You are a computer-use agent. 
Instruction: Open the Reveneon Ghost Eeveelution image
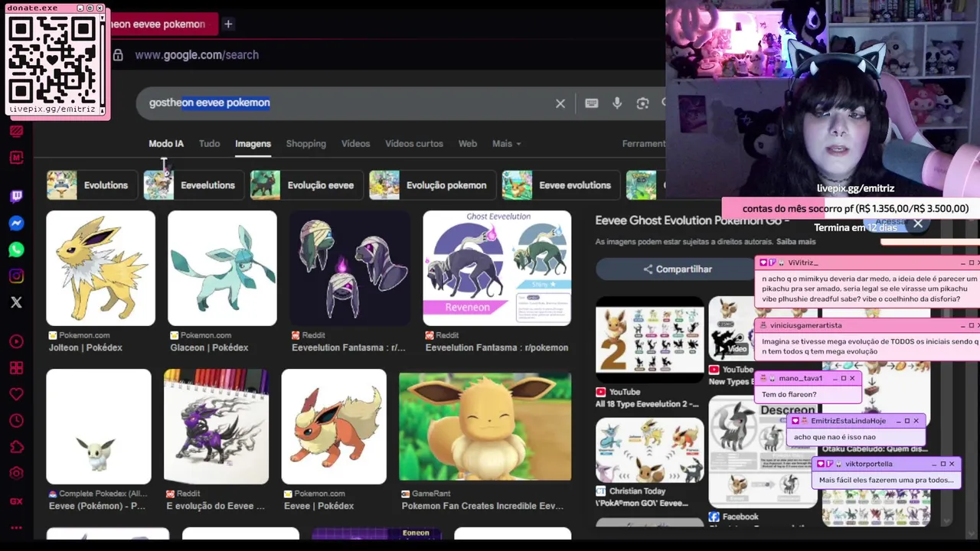click(x=497, y=269)
